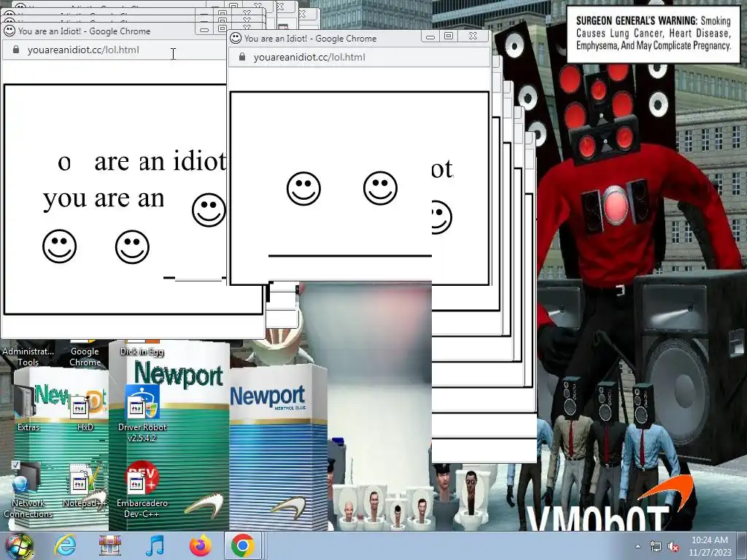
Task: Select the Network Connections desktop icon
Action: point(28,489)
